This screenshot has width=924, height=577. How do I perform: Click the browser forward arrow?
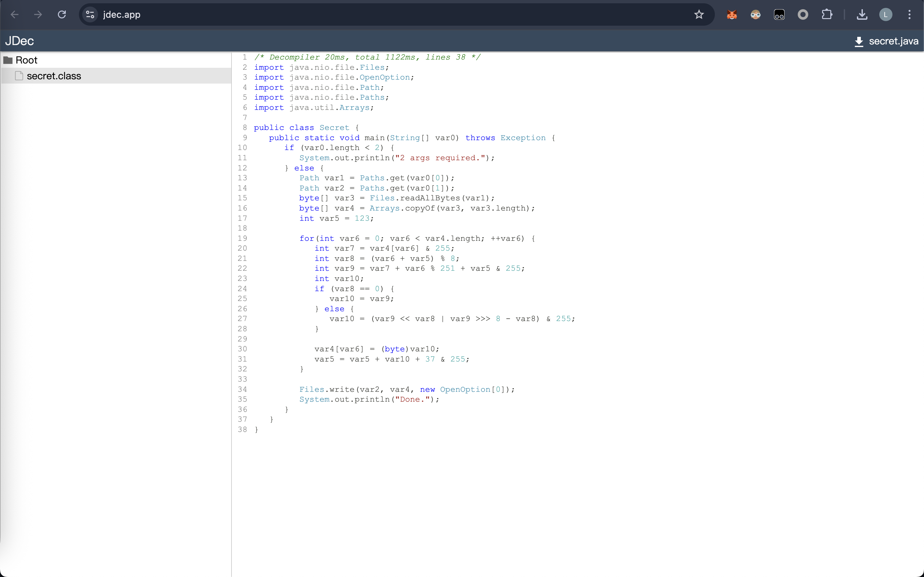(38, 14)
